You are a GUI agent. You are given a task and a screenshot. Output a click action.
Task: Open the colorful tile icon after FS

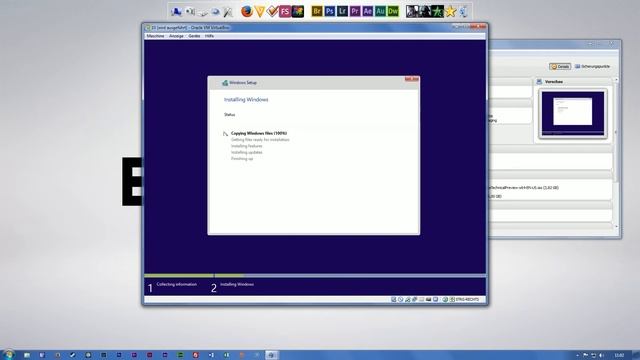coord(298,11)
